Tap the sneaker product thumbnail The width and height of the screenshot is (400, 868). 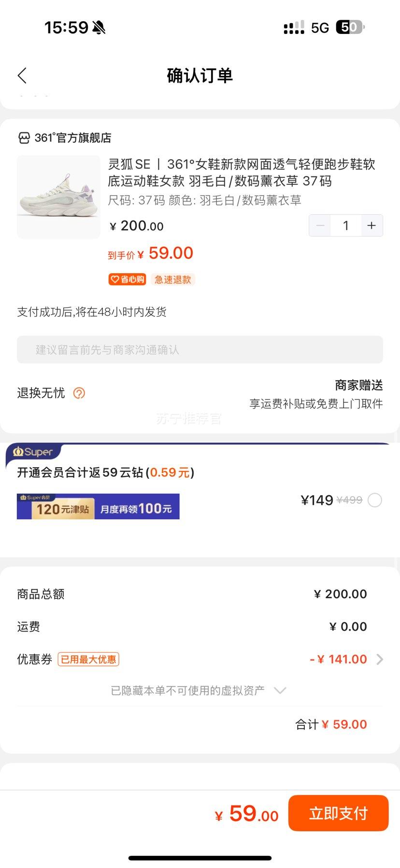pyautogui.click(x=58, y=197)
